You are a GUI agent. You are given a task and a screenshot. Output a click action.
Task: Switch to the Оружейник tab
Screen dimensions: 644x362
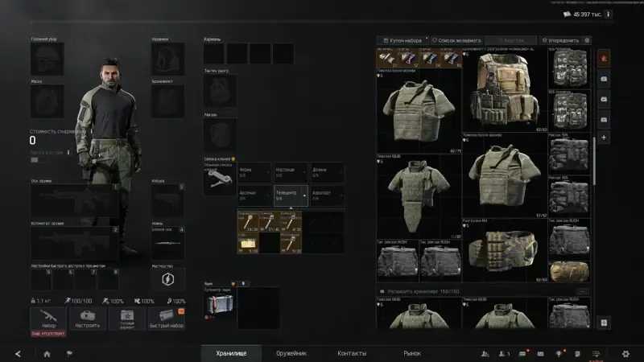[291, 353]
